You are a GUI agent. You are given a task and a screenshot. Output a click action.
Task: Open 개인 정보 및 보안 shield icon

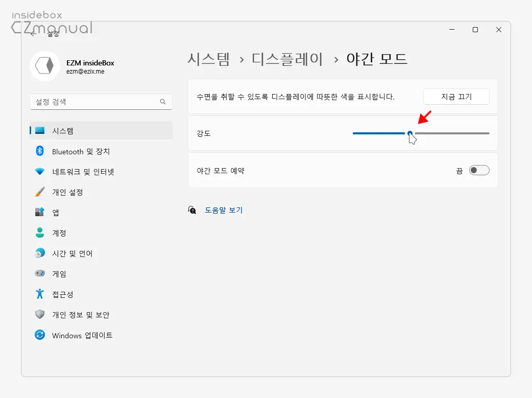click(40, 315)
